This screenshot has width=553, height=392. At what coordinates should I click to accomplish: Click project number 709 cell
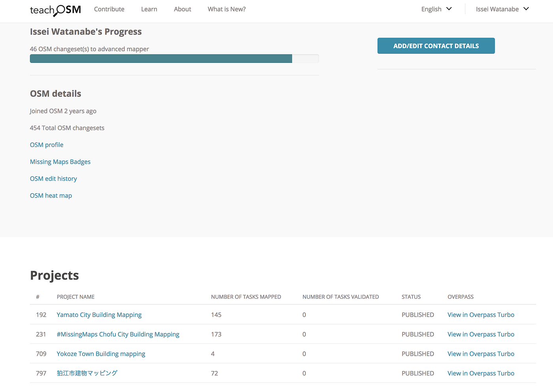click(x=41, y=354)
